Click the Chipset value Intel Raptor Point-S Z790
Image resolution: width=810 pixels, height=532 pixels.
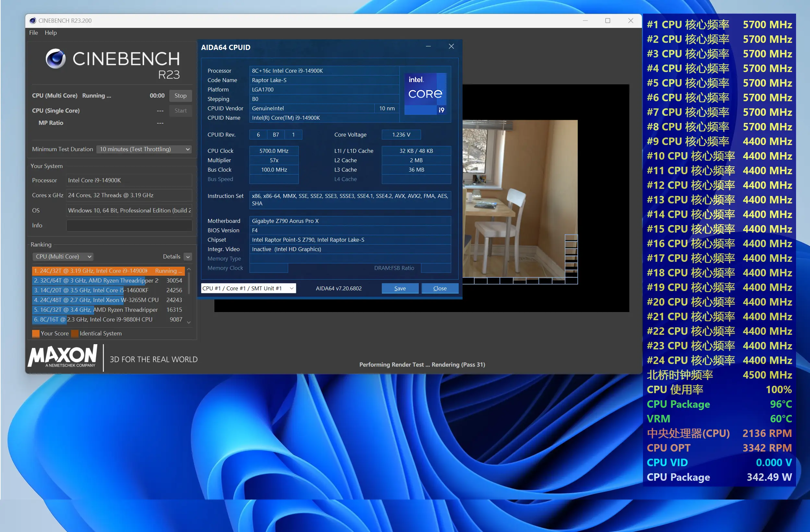click(x=350, y=240)
